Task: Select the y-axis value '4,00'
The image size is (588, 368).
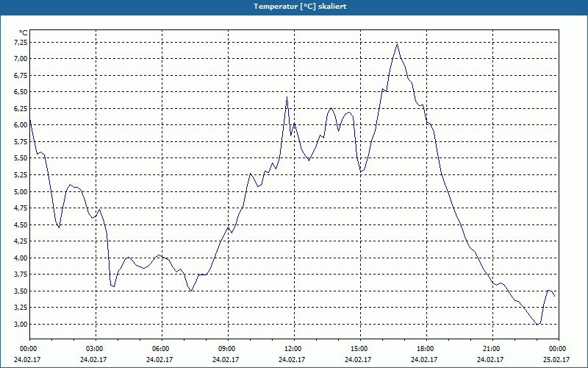Action: (x=21, y=258)
